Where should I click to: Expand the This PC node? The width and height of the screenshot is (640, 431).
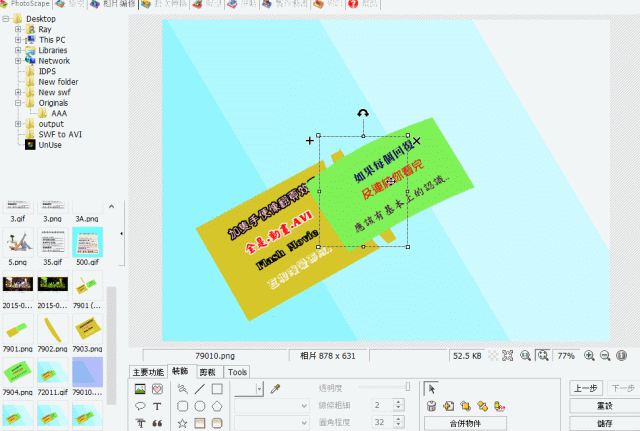(x=18, y=40)
